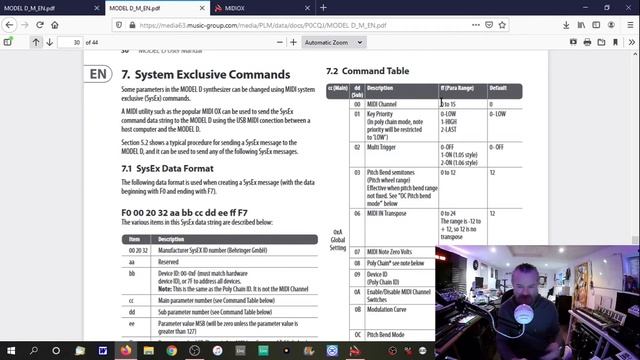Click 'MIDI Note Zero Volts' row
Viewport: 640px width, 360px height.
point(393,252)
